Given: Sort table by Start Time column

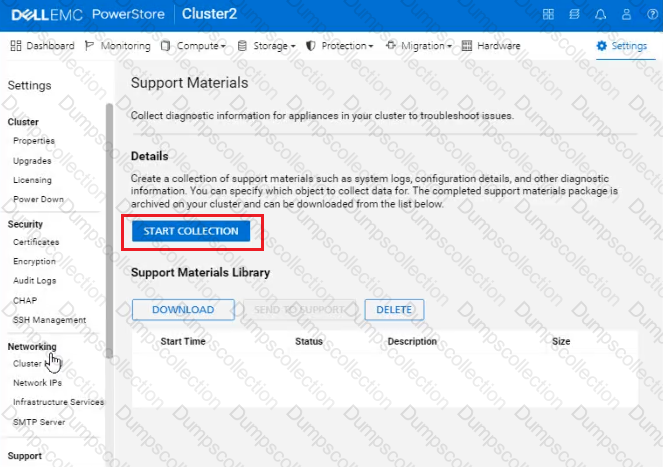Looking at the screenshot, I should coord(183,342).
